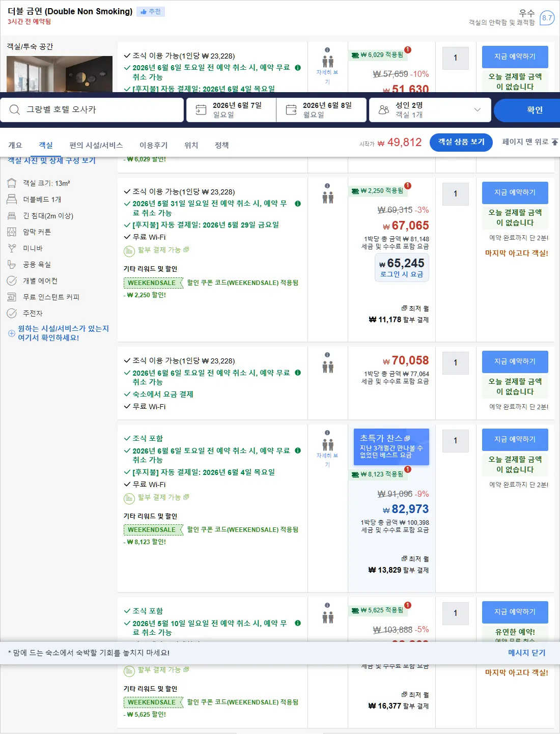Open the 정책 tab
The image size is (560, 734).
(x=221, y=145)
